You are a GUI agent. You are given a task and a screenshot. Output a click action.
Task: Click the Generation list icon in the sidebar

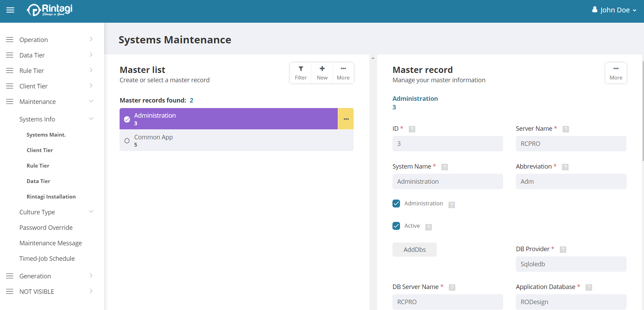click(x=10, y=276)
